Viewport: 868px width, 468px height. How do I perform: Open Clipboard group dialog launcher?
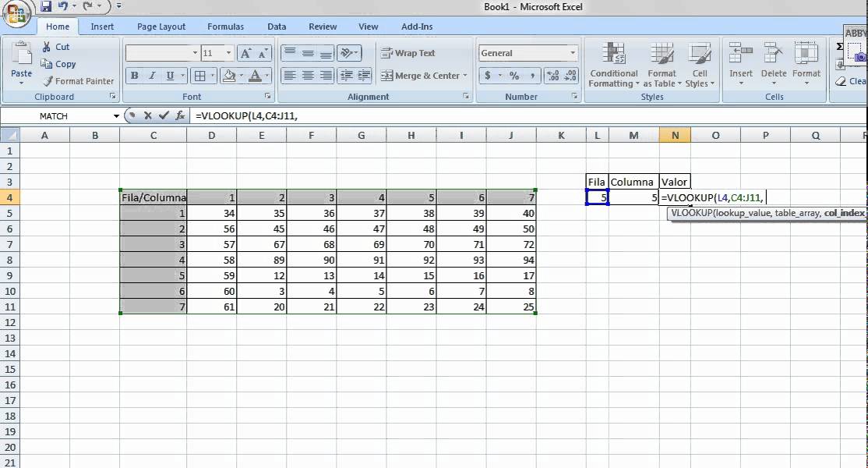[x=113, y=97]
